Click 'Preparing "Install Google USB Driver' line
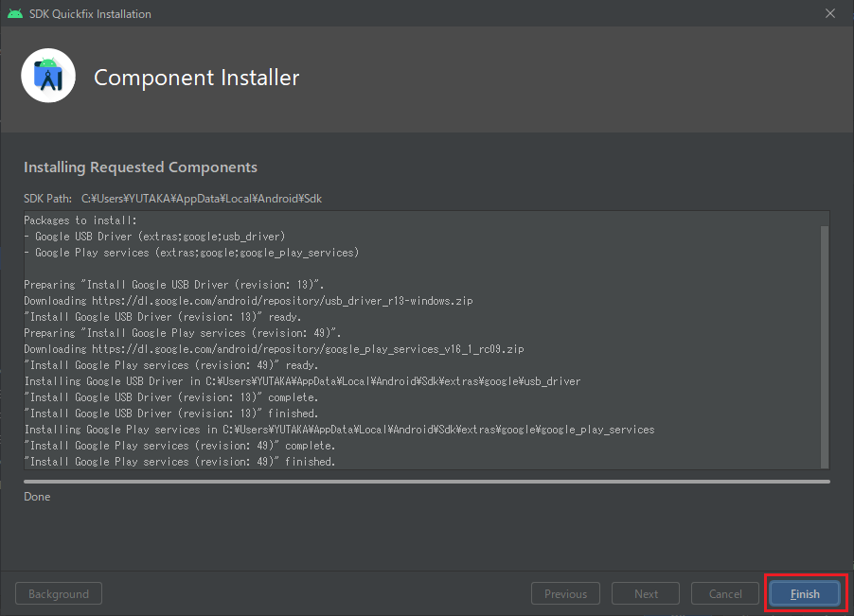This screenshot has height=616, width=854. tap(174, 285)
